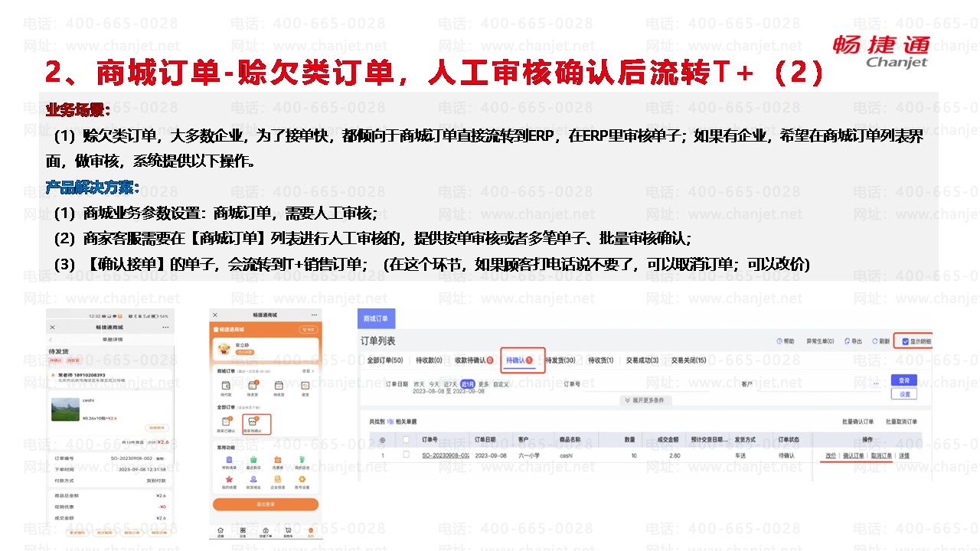The height and width of the screenshot is (551, 980).
Task: Click 异常生单(0) in the order list toolbar
Action: pos(819,341)
